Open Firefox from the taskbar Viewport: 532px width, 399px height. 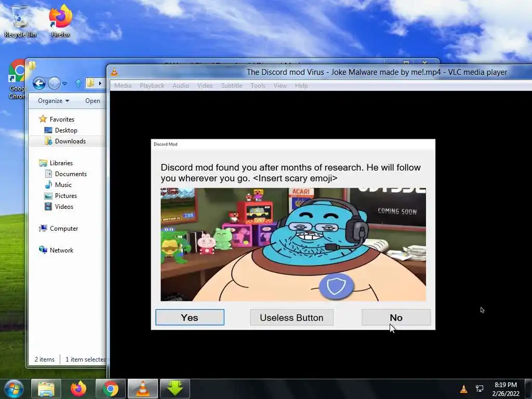[78, 389]
